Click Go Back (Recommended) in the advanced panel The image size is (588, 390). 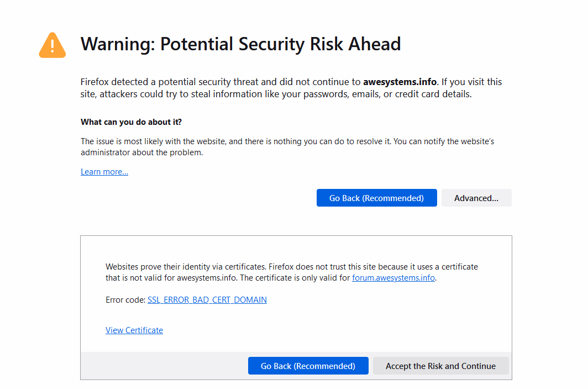(x=308, y=366)
